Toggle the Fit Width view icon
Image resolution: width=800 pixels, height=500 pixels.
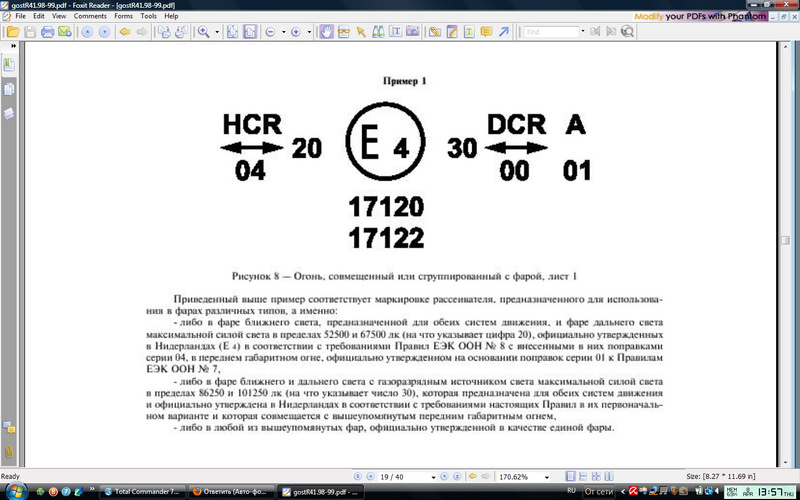(249, 32)
